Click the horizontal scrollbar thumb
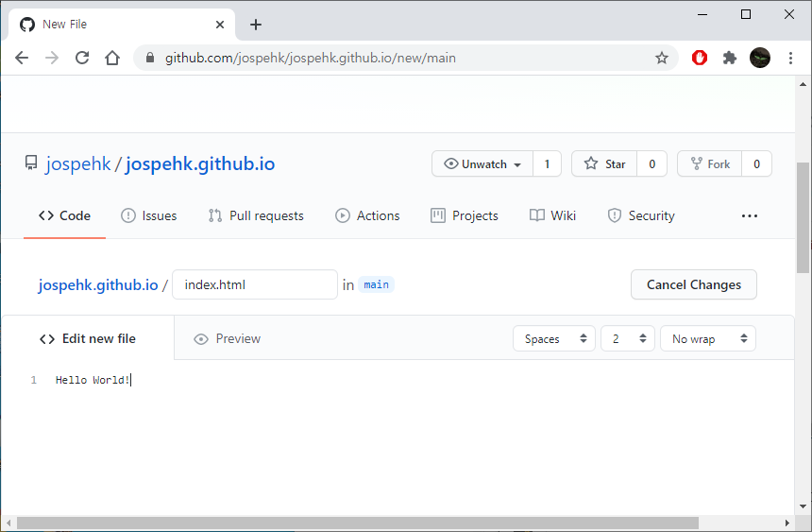This screenshot has height=532, width=812. click(357, 523)
